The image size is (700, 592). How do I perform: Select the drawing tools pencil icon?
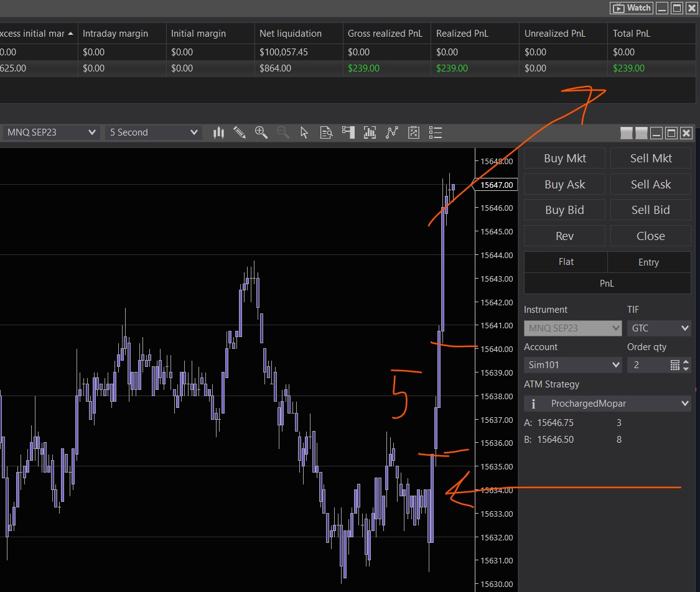240,132
